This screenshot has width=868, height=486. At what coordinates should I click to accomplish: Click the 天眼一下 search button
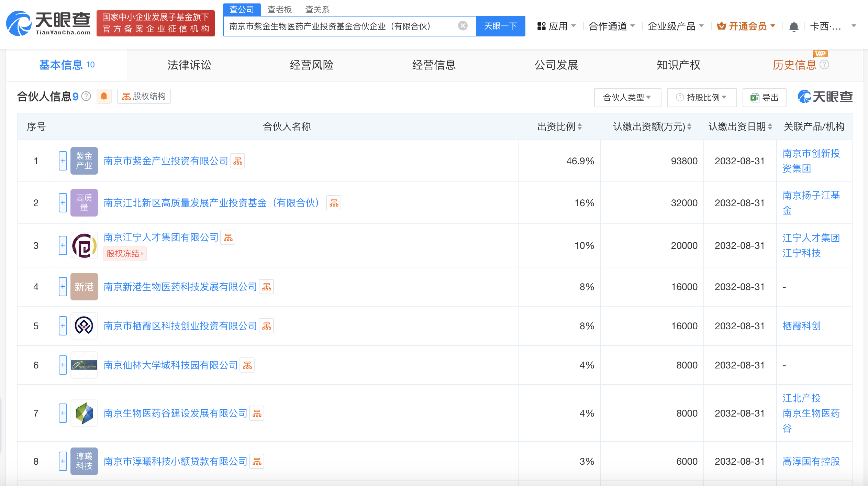(500, 26)
